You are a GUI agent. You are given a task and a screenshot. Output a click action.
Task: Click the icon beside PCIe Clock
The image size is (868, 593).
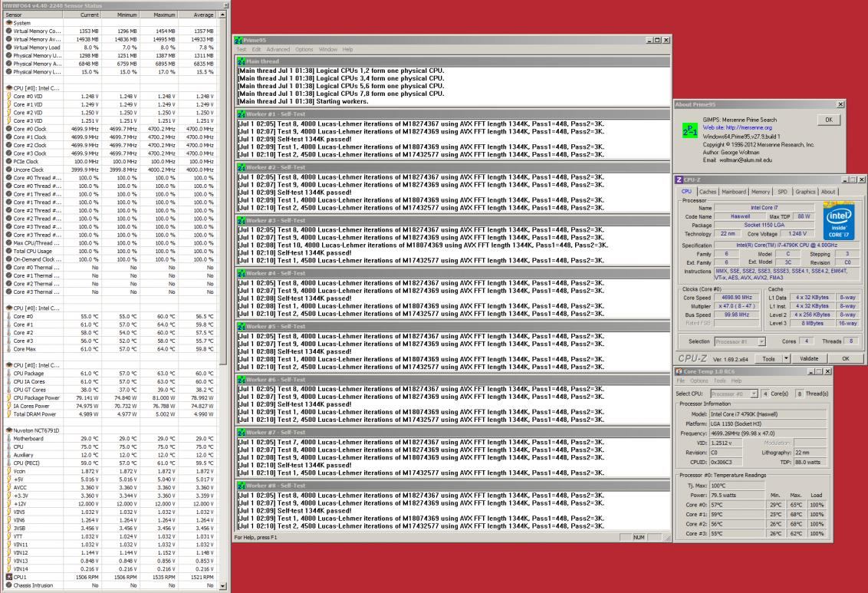tap(9, 162)
